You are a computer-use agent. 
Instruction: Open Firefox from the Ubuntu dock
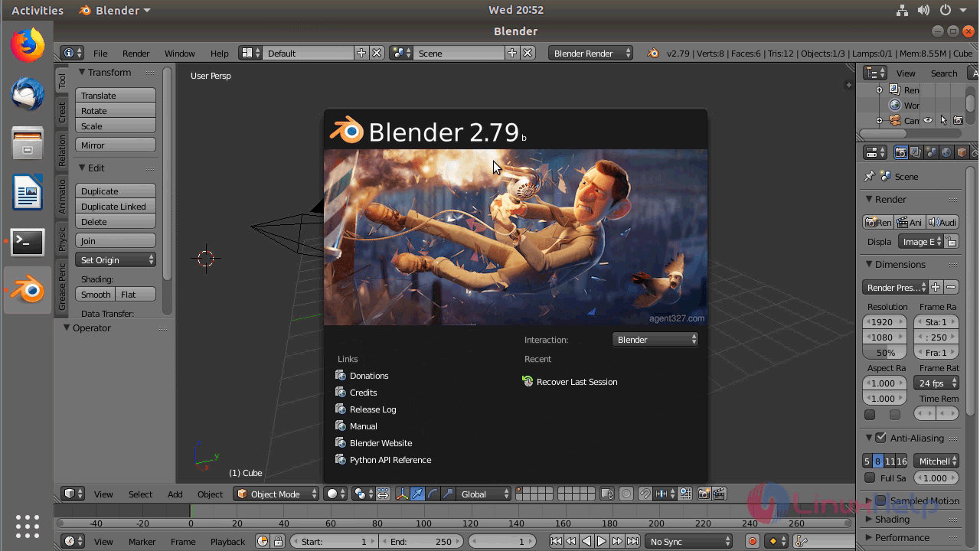(x=28, y=46)
